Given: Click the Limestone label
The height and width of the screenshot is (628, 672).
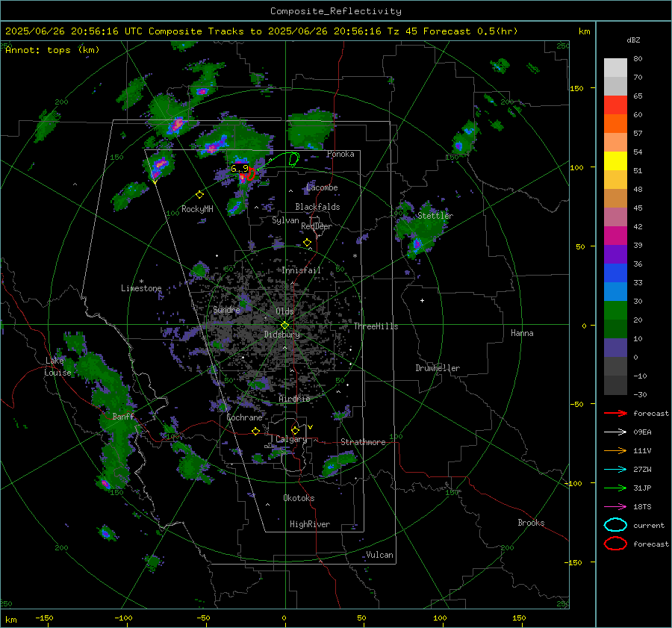Looking at the screenshot, I should coord(141,288).
